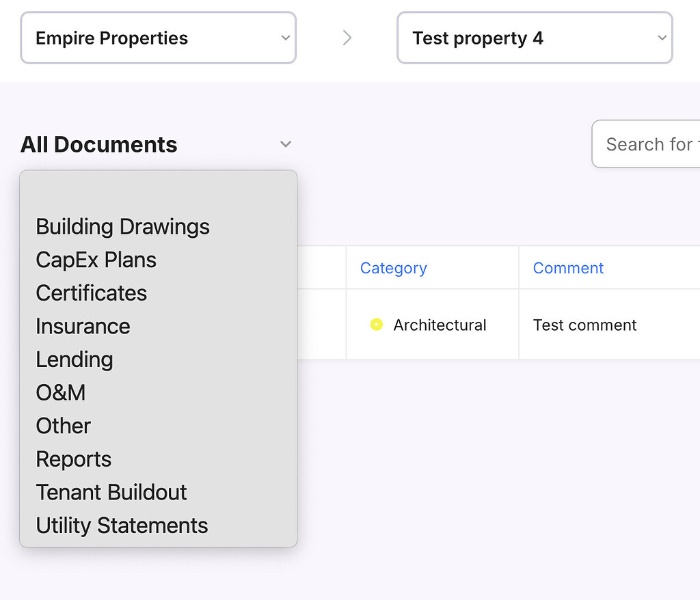Sort by the Category column header
Screen dimensions: 700x600
(393, 267)
